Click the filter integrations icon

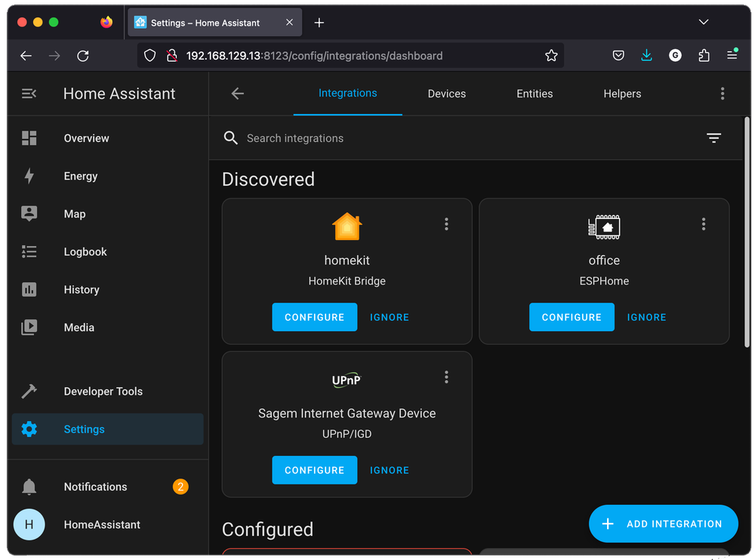tap(713, 138)
